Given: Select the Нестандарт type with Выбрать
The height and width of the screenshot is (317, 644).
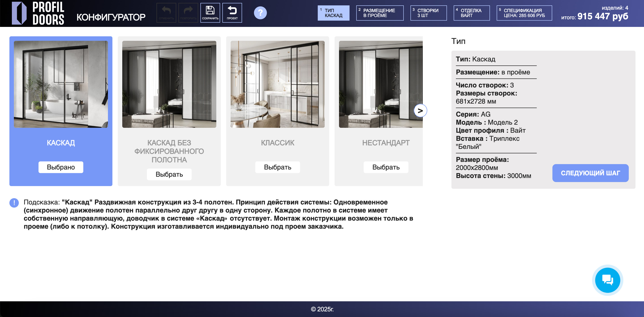Looking at the screenshot, I should point(386,167).
